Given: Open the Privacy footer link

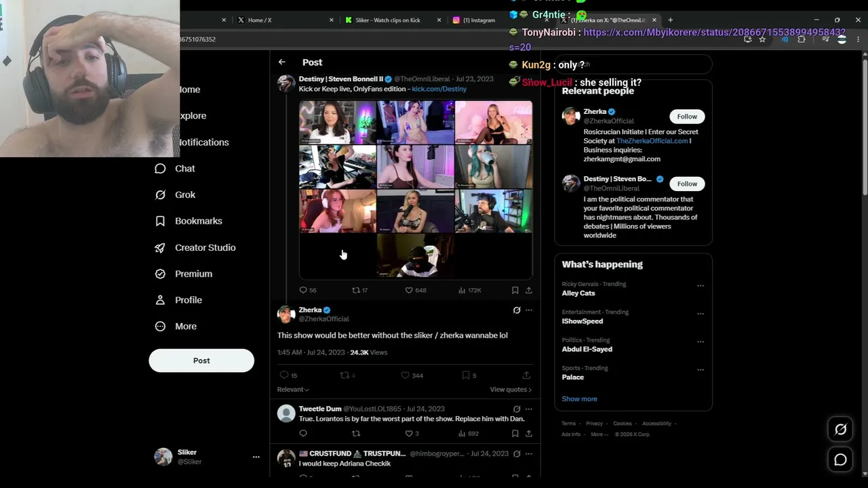Looking at the screenshot, I should point(594,424).
